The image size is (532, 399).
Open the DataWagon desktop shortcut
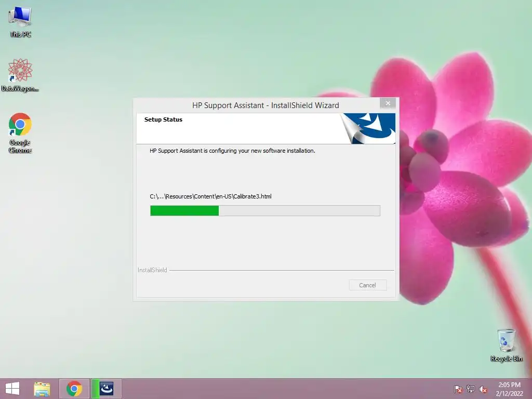(x=20, y=75)
